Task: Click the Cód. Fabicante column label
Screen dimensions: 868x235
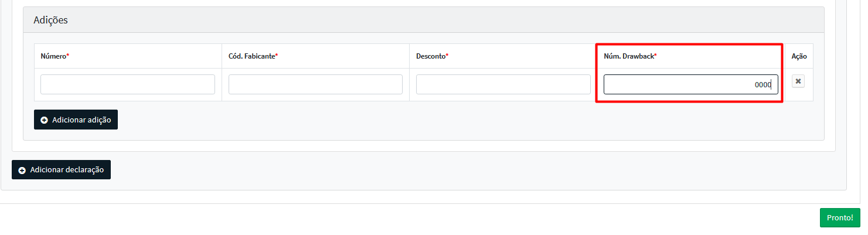Action: coord(251,56)
